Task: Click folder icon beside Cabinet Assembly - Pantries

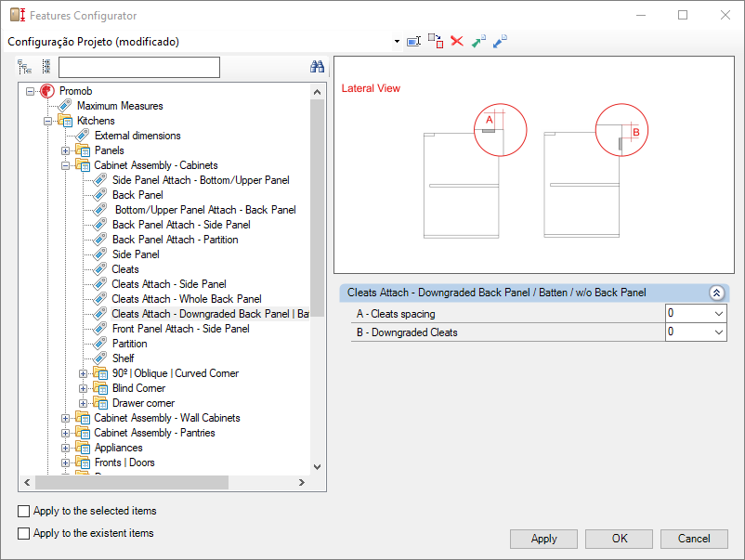Action: point(83,433)
